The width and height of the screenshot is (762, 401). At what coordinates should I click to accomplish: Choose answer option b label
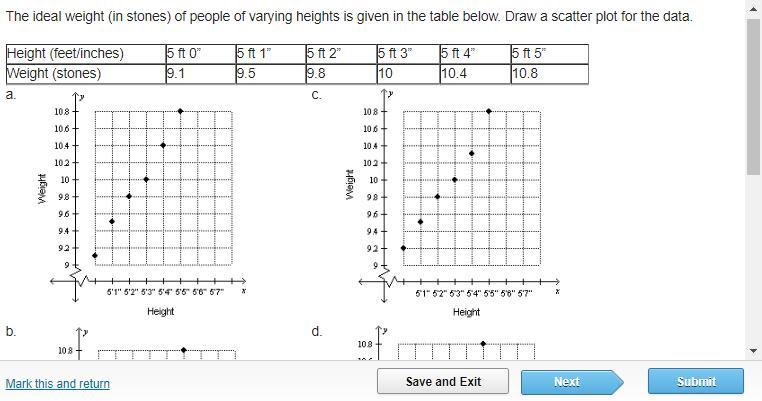[11, 331]
